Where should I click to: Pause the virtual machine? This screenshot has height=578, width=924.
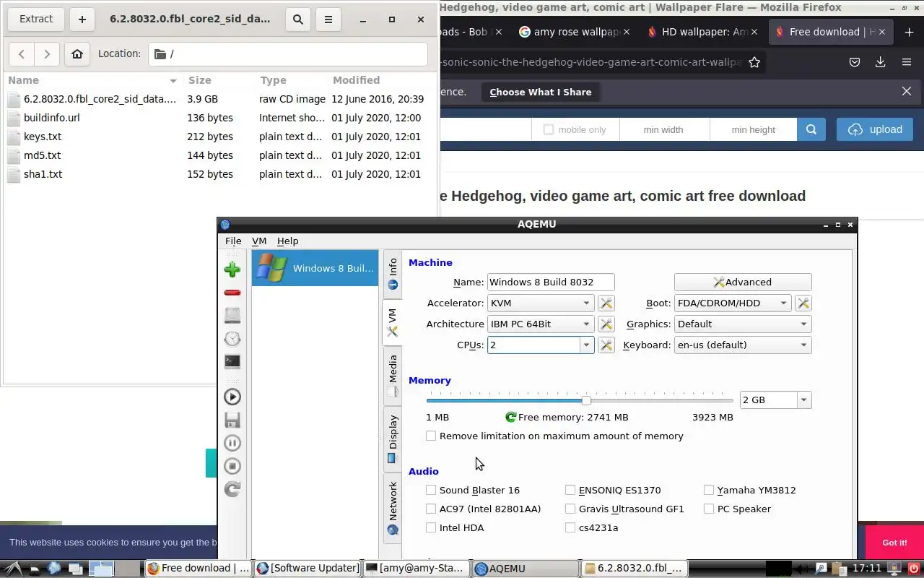(232, 443)
